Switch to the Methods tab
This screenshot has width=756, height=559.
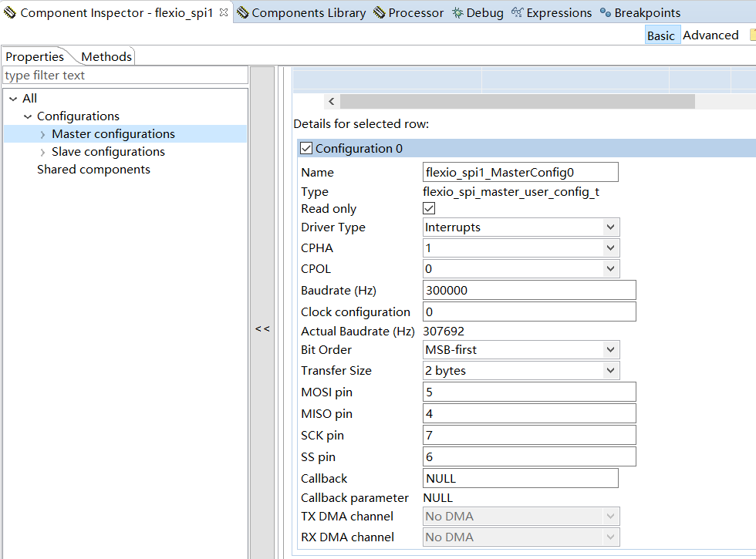[106, 56]
